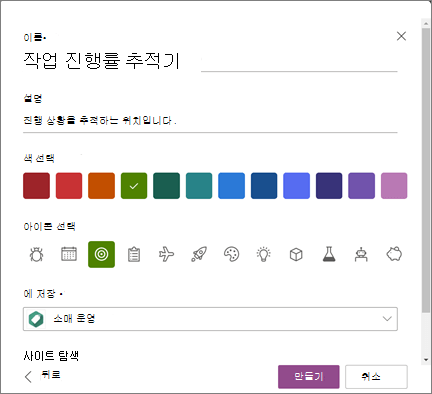Screen dimensions: 432x394
Task: Choose the dark teal green swatch
Action: (x=166, y=186)
